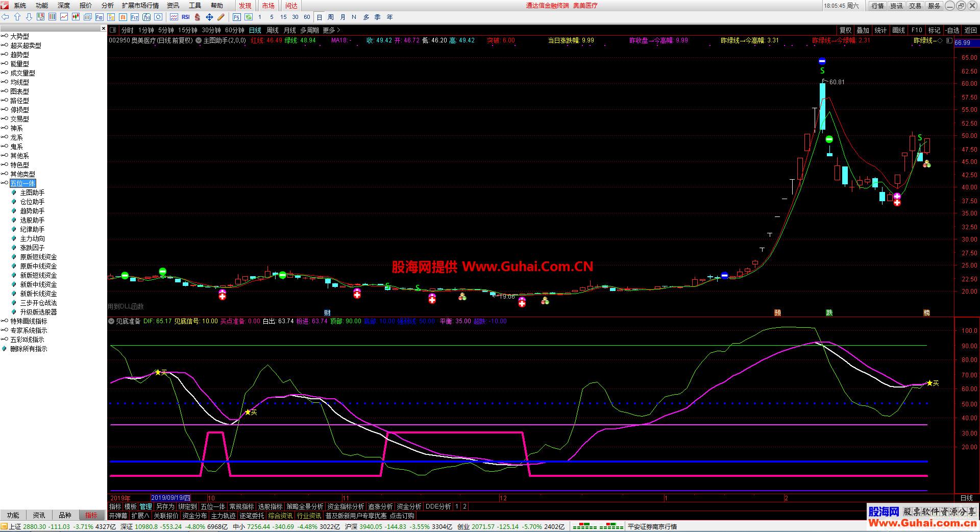980x532 pixels.
Task: Switch to the candlestick chart icon
Action: tap(76, 17)
